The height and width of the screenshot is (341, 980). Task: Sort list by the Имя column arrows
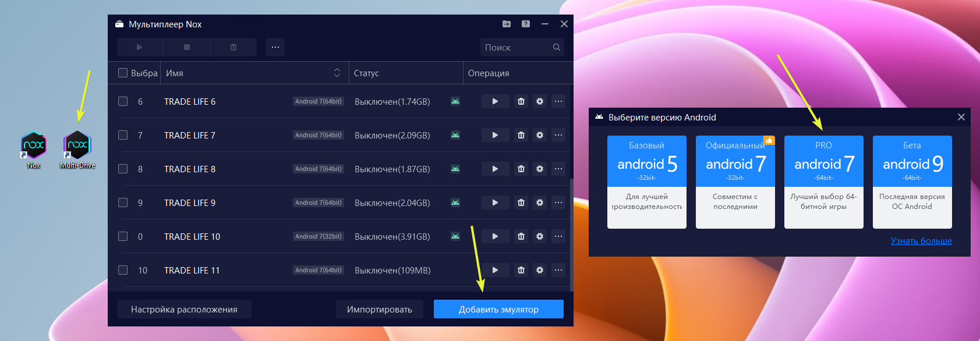[337, 73]
